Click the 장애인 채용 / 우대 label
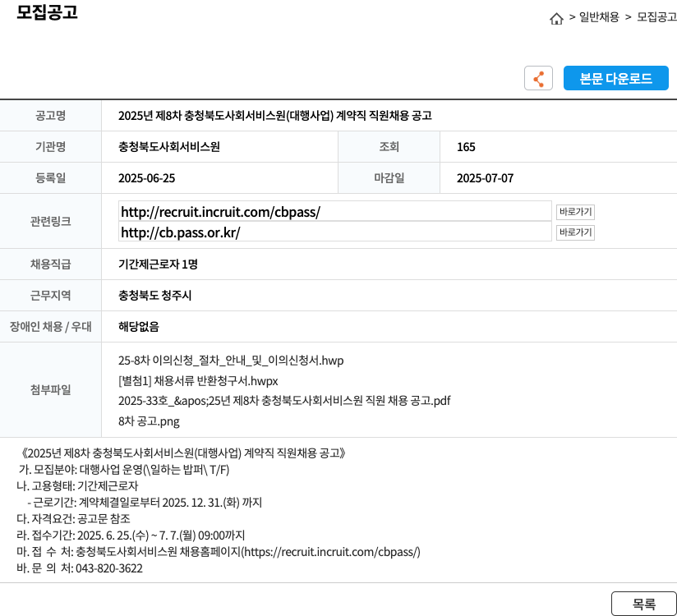 (50, 327)
